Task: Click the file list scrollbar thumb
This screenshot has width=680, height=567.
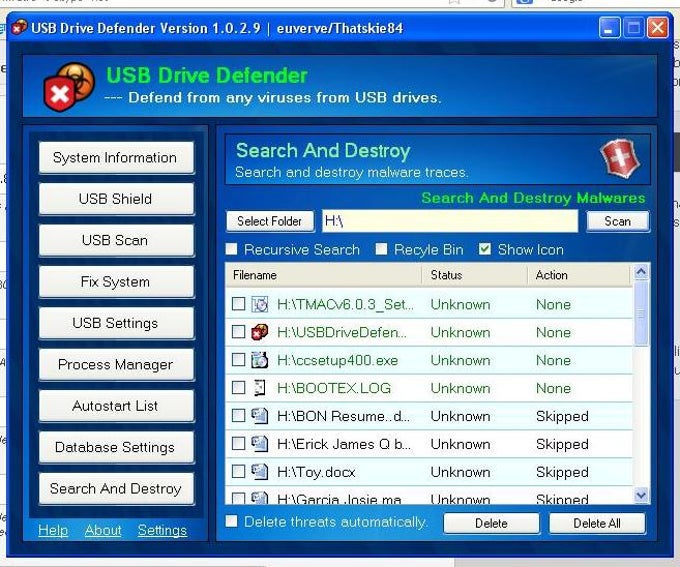Action: (x=641, y=313)
